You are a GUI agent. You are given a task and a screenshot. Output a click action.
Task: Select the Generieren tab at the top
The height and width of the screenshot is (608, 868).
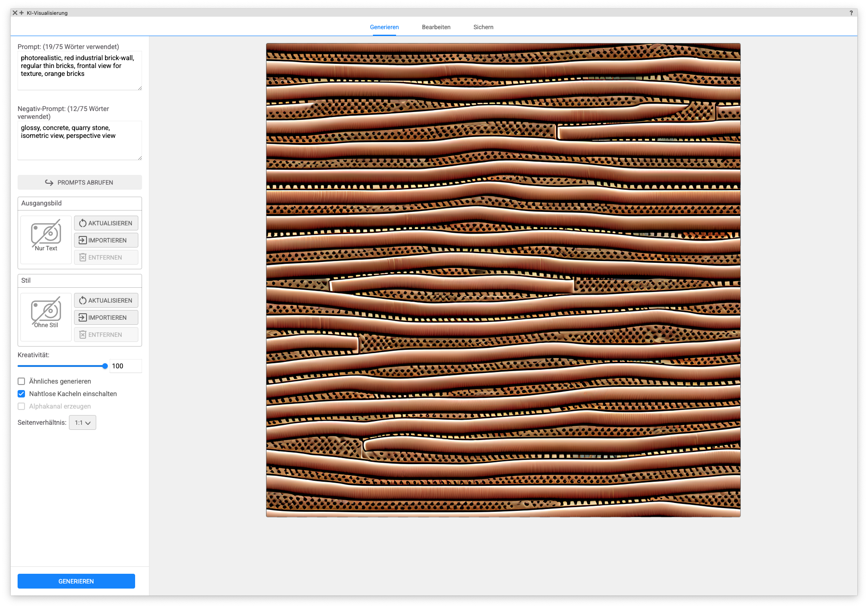[x=384, y=27]
